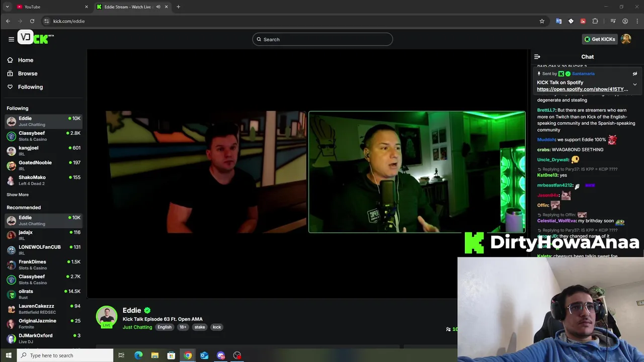Open the Chrome profile icon

coord(625,21)
